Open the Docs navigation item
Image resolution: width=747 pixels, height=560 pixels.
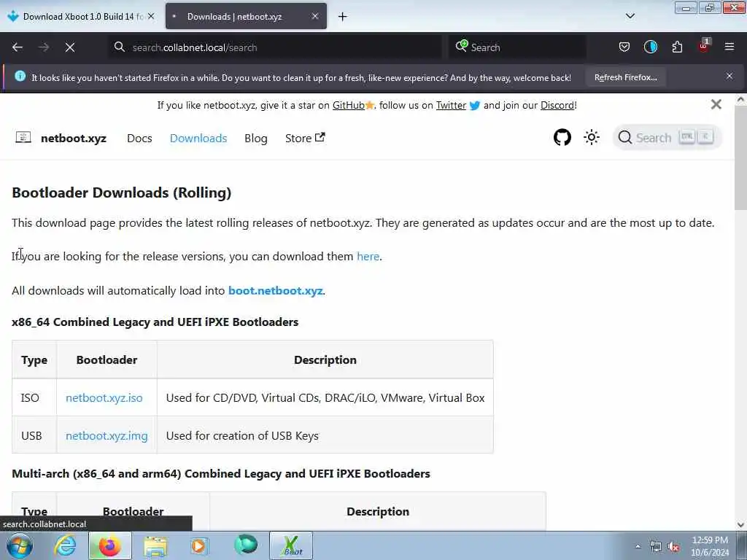[139, 138]
